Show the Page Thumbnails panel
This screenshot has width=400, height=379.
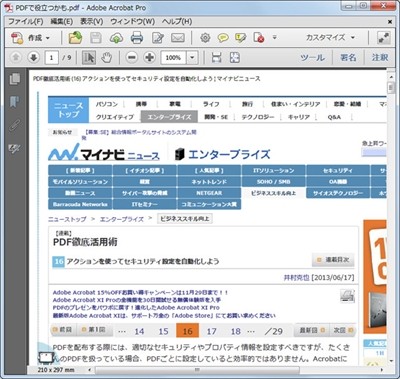(x=15, y=79)
